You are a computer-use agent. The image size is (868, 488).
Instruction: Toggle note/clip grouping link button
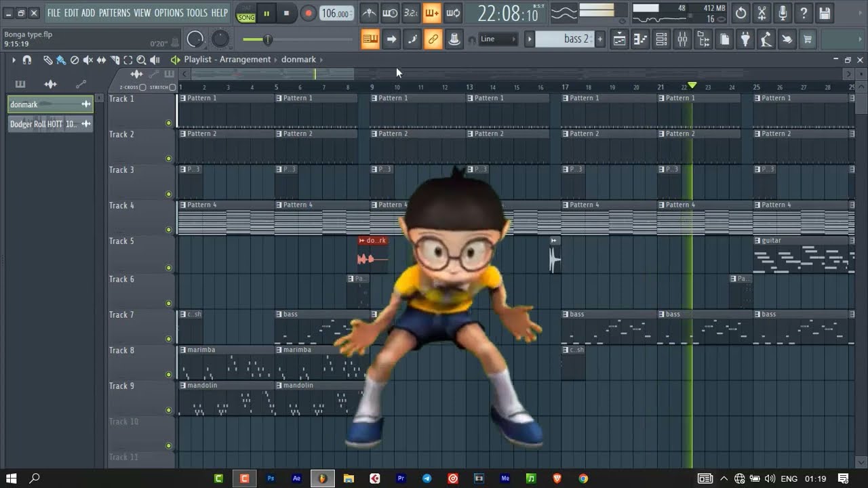click(x=433, y=39)
